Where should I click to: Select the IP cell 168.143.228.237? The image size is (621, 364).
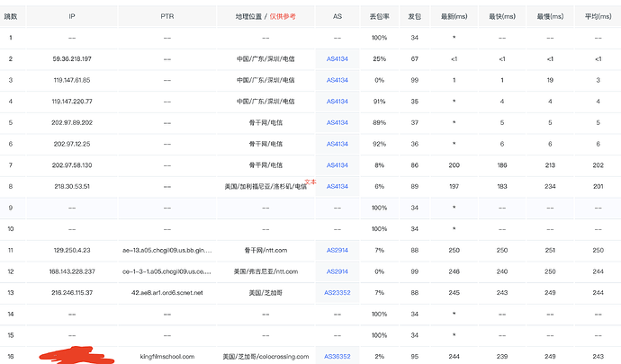tap(72, 271)
